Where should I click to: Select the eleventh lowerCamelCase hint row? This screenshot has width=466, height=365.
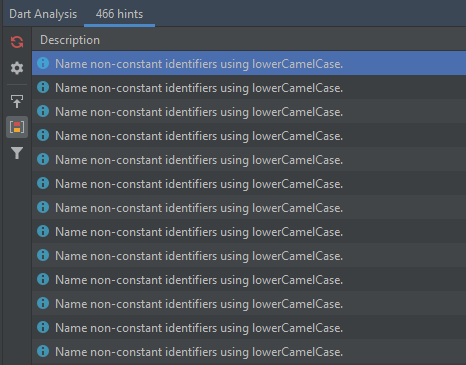coord(249,303)
